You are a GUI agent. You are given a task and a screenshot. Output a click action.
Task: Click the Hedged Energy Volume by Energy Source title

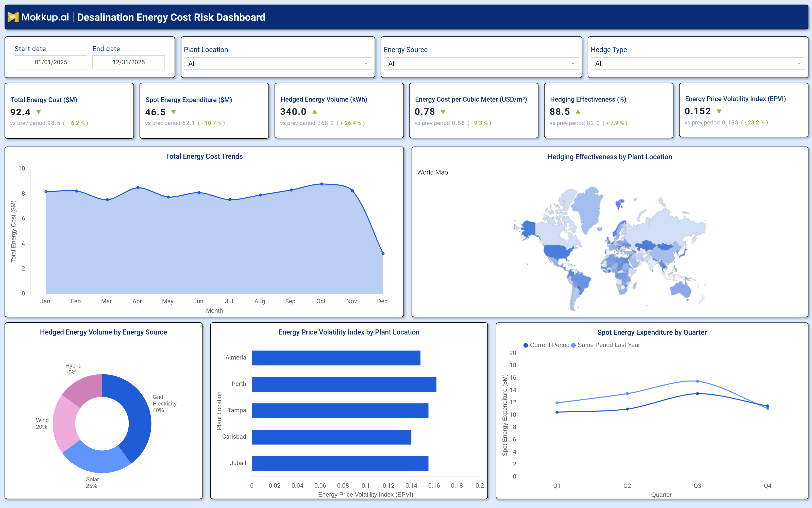103,332
